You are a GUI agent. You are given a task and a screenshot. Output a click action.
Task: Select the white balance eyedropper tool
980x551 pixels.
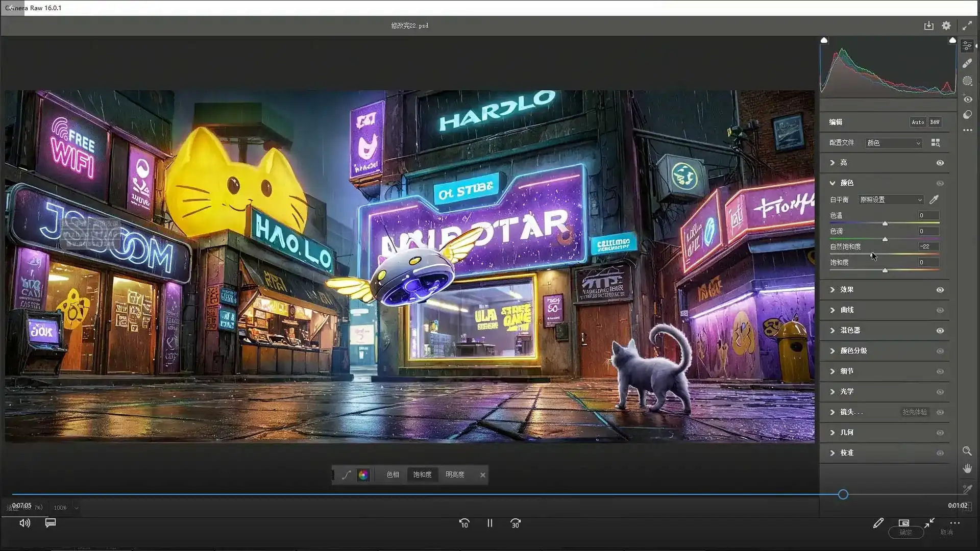[x=934, y=199]
